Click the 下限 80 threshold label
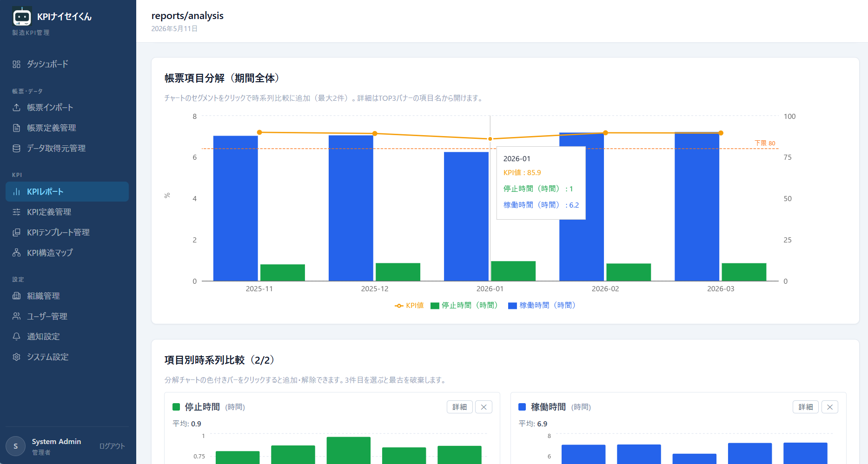Viewport: 868px width, 464px height. 765,143
